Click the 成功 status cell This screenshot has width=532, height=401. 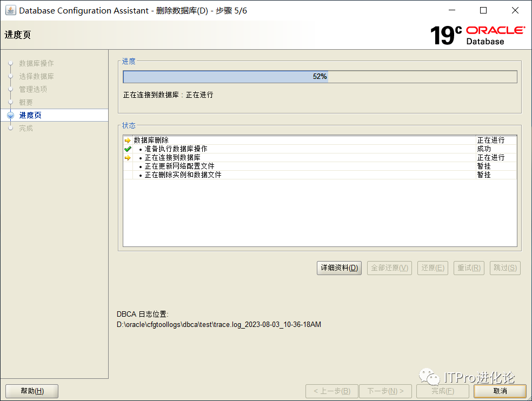(484, 149)
